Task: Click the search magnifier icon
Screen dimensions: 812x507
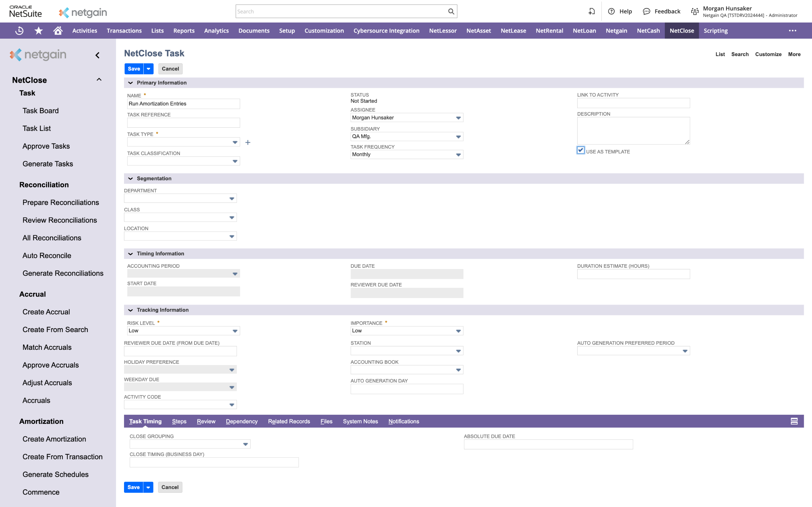Action: click(451, 11)
